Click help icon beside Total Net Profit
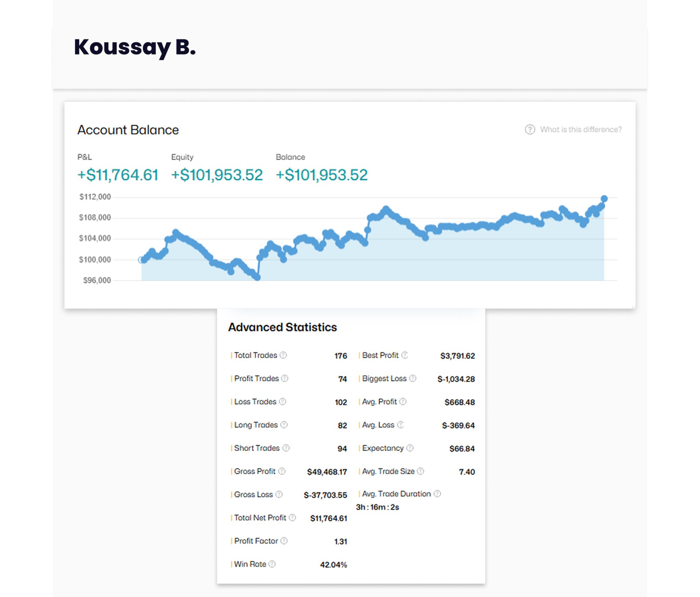 pos(292,518)
